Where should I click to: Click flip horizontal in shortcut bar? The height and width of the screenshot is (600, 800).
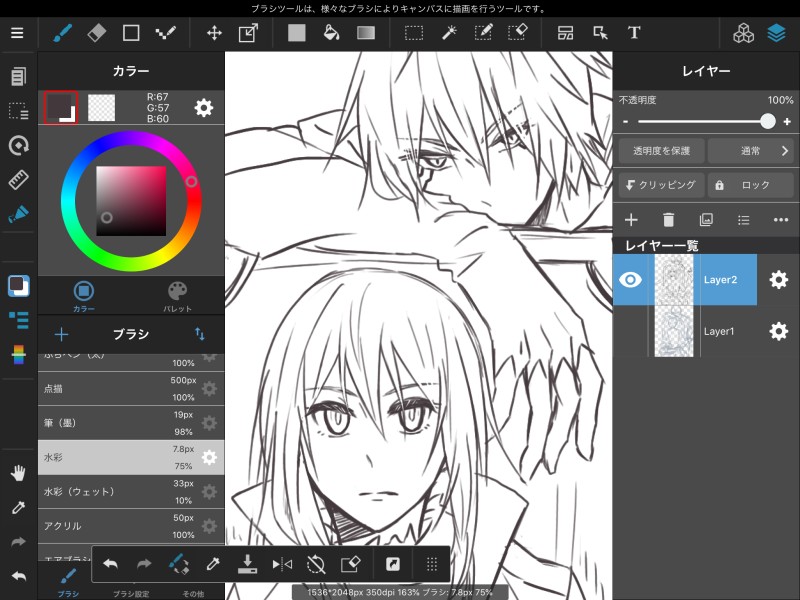point(282,564)
